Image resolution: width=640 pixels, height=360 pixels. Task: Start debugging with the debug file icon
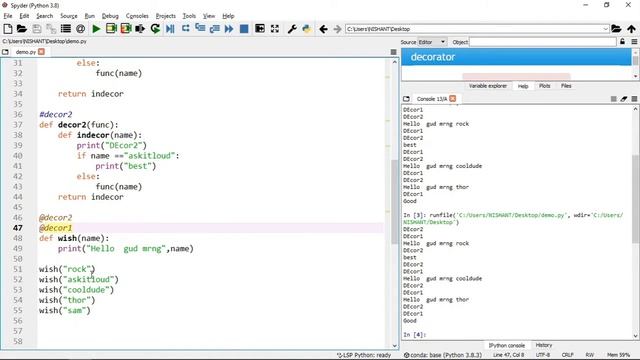[x=170, y=29]
